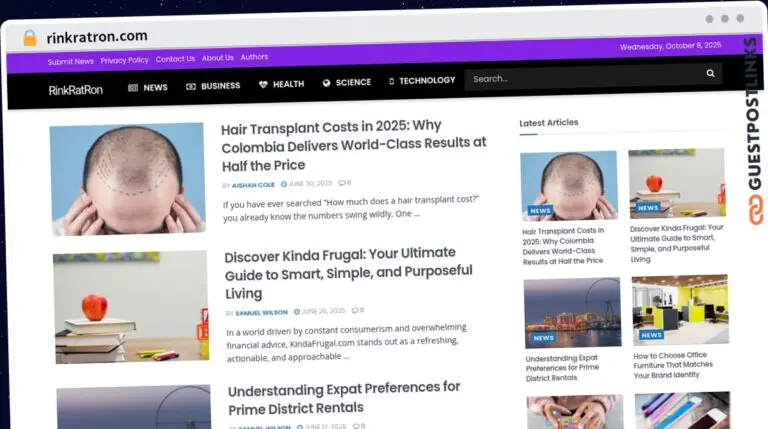Open sidebar Discover Kinda Frugal title
Image resolution: width=768 pixels, height=429 pixels.
point(676,243)
